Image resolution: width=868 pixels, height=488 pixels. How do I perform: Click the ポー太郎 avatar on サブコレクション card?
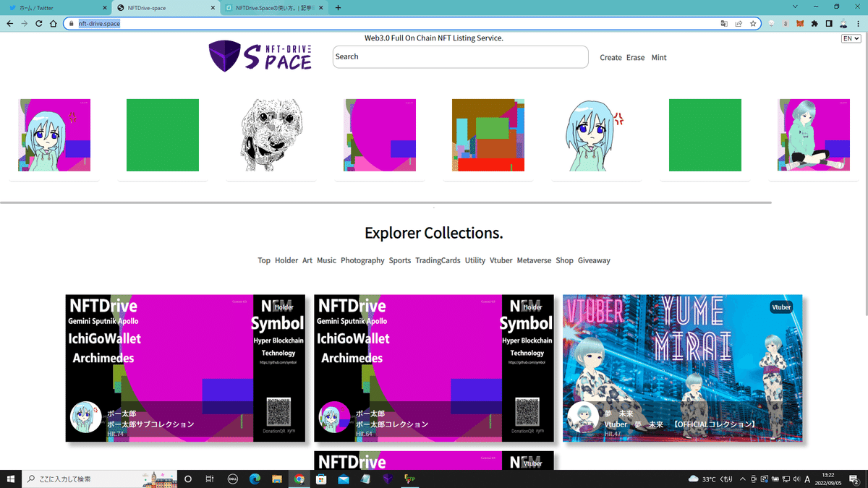85,417
